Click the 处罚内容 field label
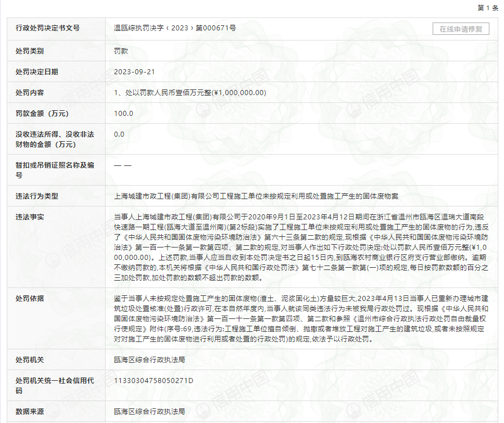The width and height of the screenshot is (504, 423). point(30,93)
